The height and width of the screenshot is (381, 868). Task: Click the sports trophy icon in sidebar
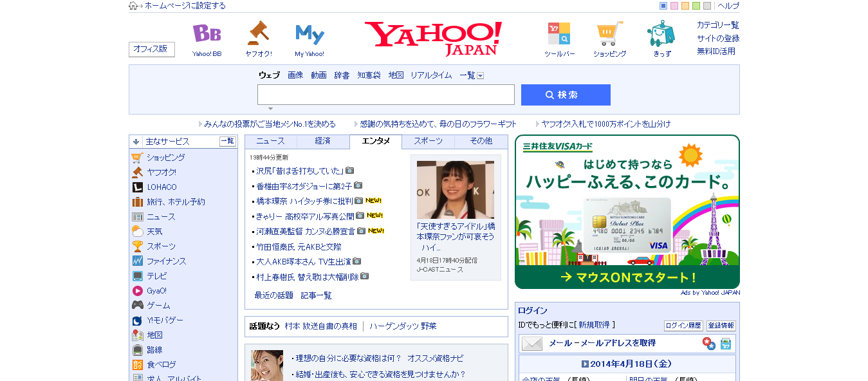[x=137, y=246]
